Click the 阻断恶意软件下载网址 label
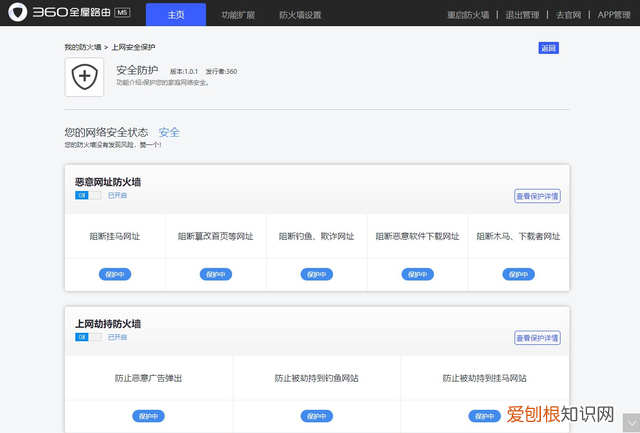This screenshot has height=433, width=640. pos(417,236)
